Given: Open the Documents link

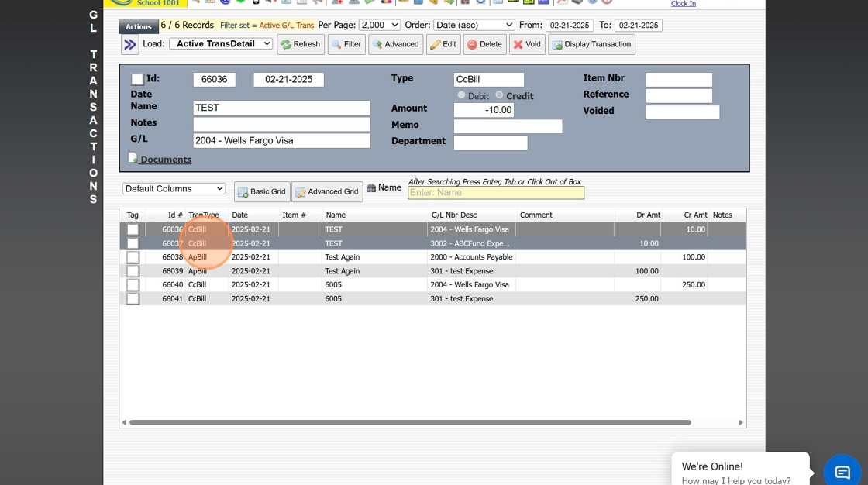Looking at the screenshot, I should (165, 160).
